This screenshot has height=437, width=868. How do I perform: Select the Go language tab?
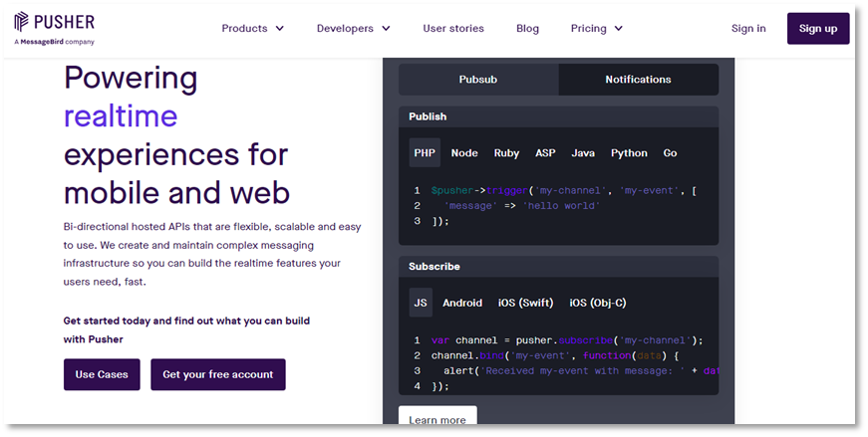(670, 153)
